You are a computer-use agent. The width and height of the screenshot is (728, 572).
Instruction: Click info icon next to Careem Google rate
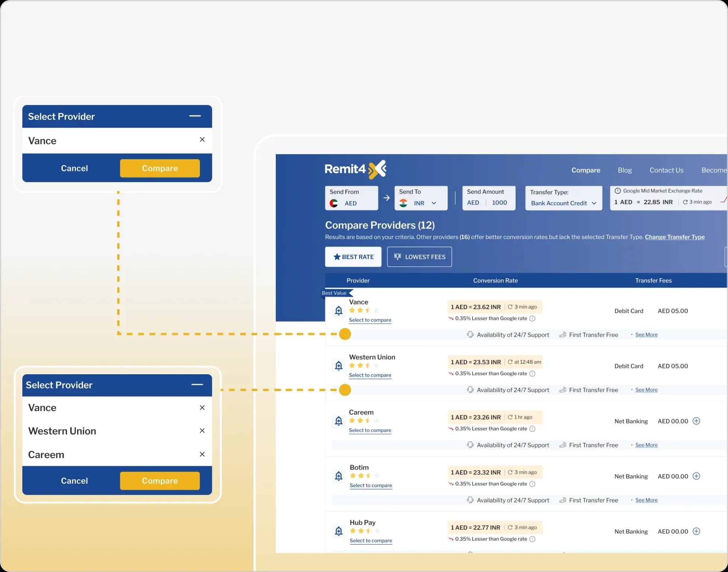(532, 429)
